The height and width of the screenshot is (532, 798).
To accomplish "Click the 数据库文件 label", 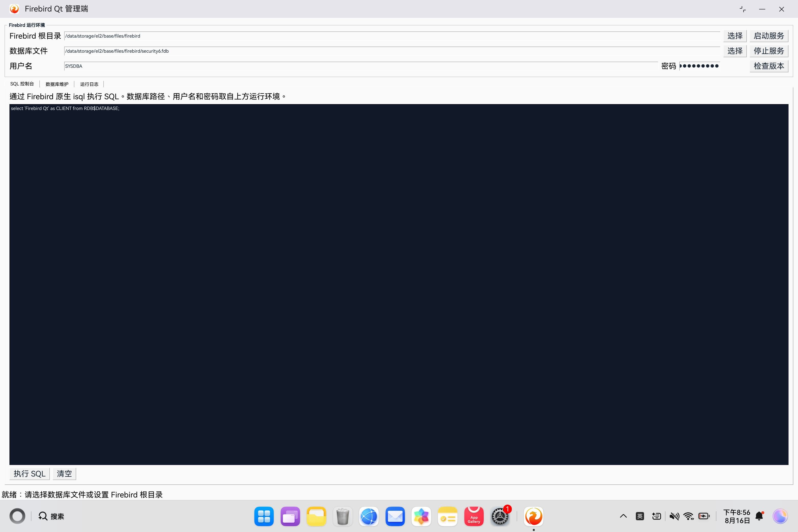I will 28,51.
